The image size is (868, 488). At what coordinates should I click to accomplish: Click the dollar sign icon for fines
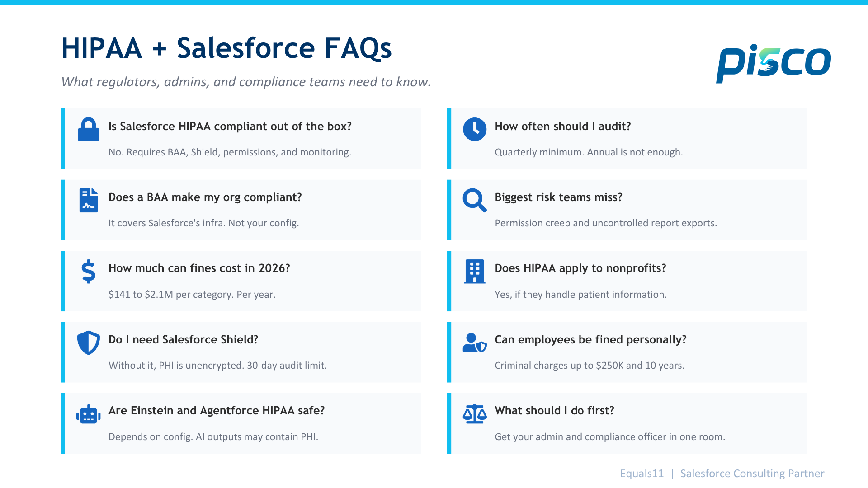click(x=89, y=271)
